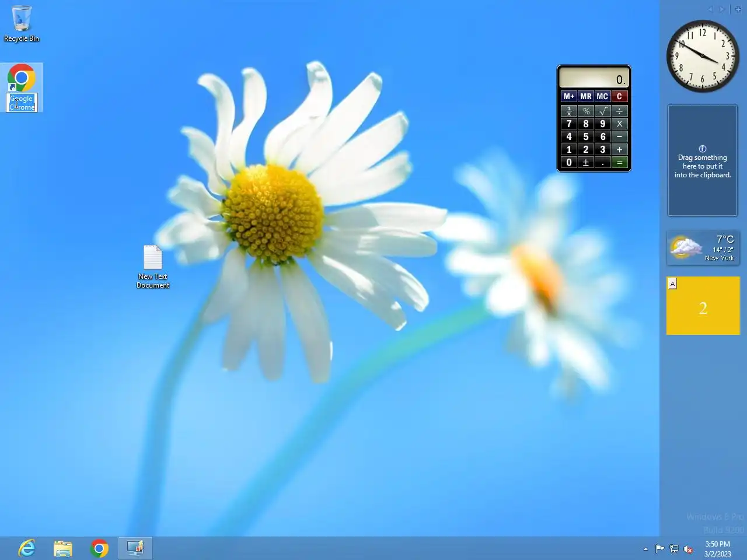Open the 3:50 PM date and time
This screenshot has width=747, height=560.
pos(717,549)
